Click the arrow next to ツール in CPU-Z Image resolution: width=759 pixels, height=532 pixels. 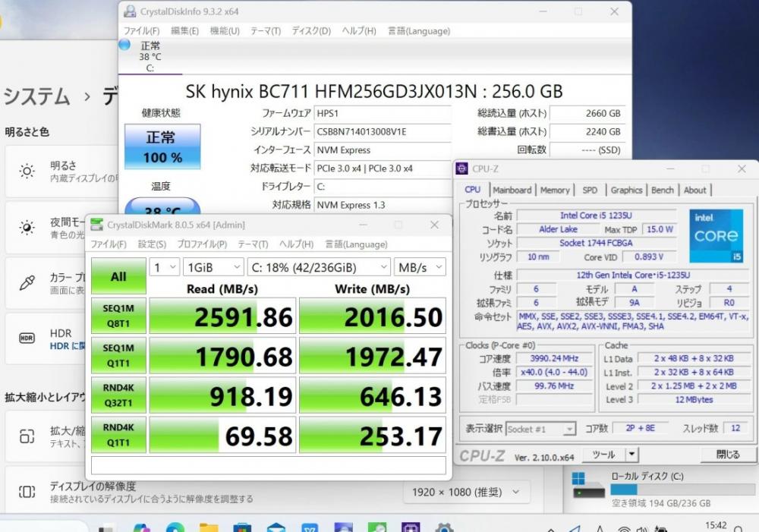click(631, 455)
